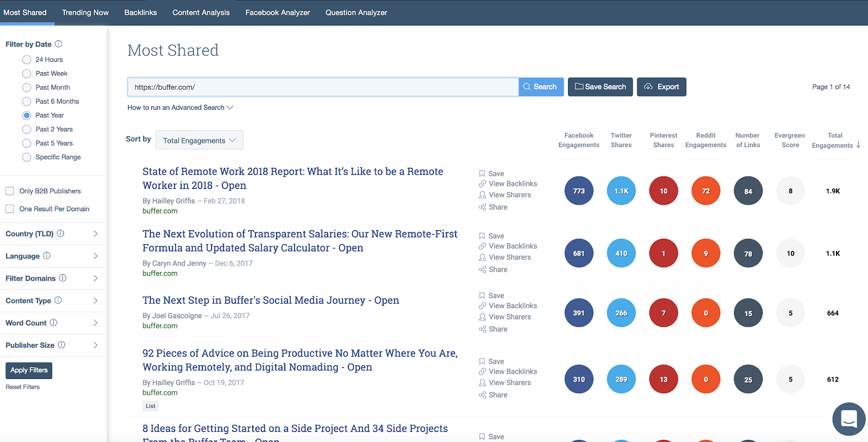Click Reddit engagements circle showing 72
The image size is (868, 442).
point(706,191)
